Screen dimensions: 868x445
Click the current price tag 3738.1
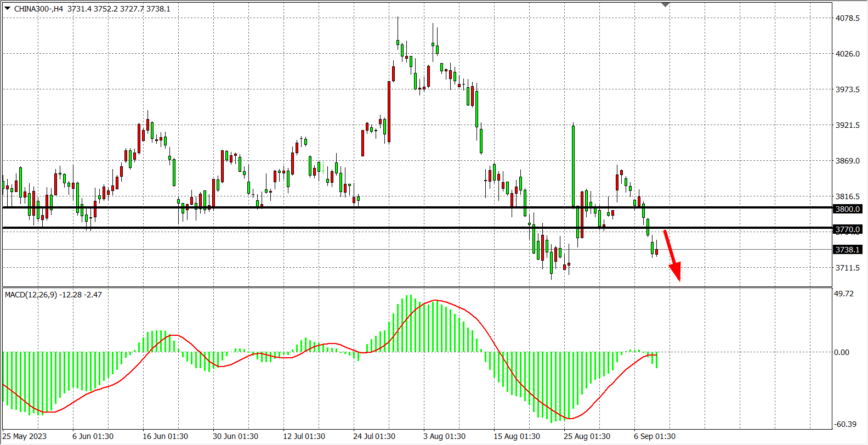847,250
